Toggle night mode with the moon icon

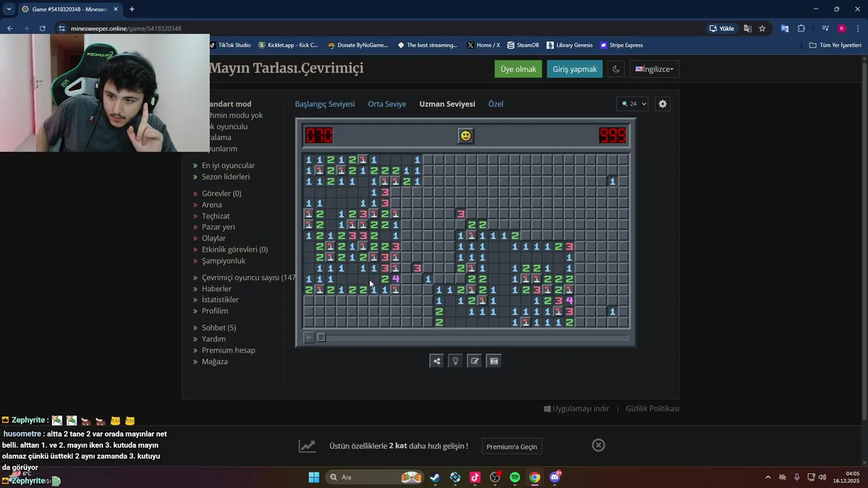click(x=616, y=69)
